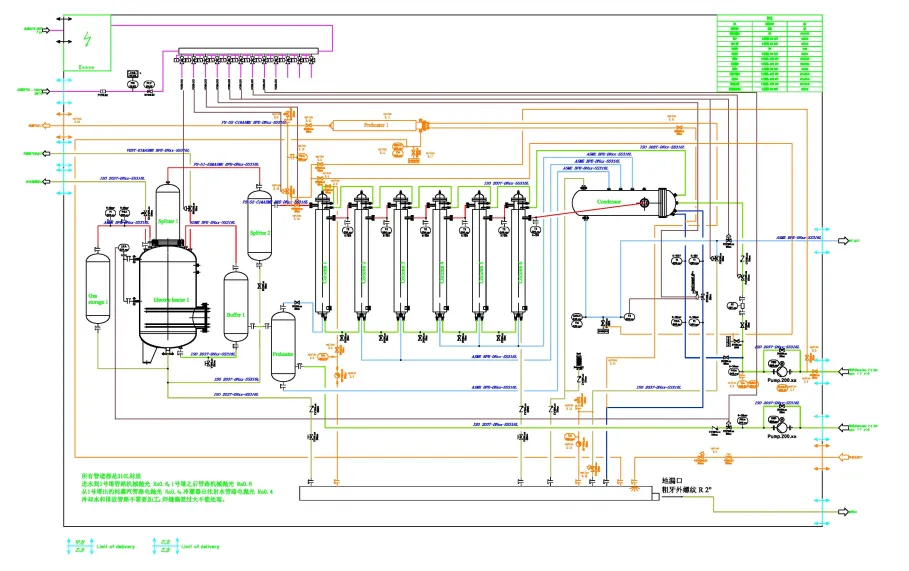Select the Gas storage 1 tank
Viewport: 909px width, 571px height.
98,288
